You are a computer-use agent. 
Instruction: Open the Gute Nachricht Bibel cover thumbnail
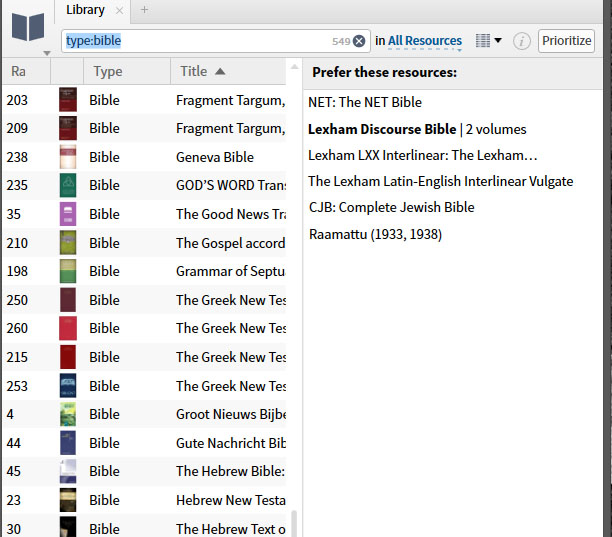[68, 443]
